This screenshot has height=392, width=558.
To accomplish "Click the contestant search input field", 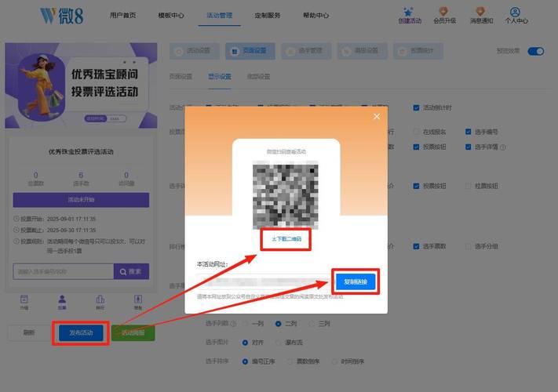I will coord(64,271).
